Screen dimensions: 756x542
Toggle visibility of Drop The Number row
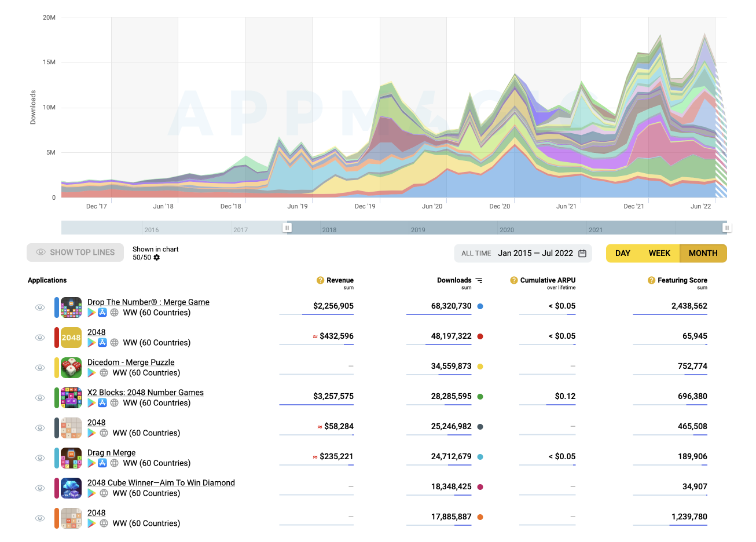click(x=40, y=307)
